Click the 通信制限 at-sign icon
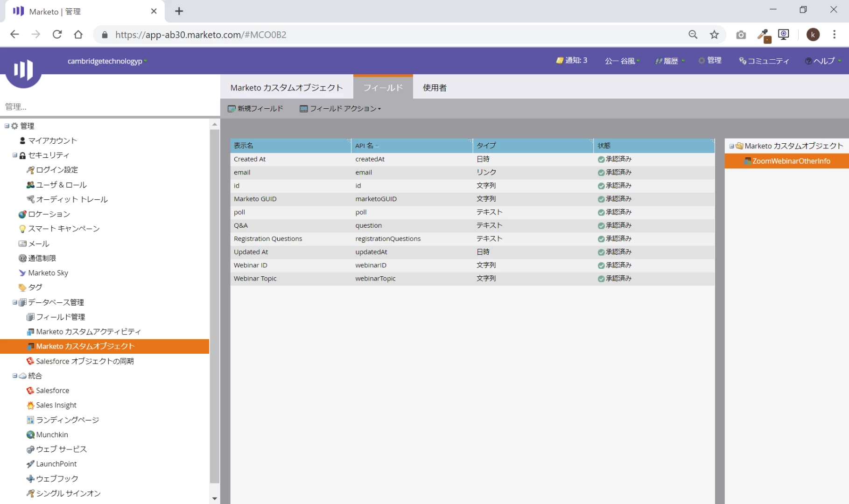 [22, 258]
